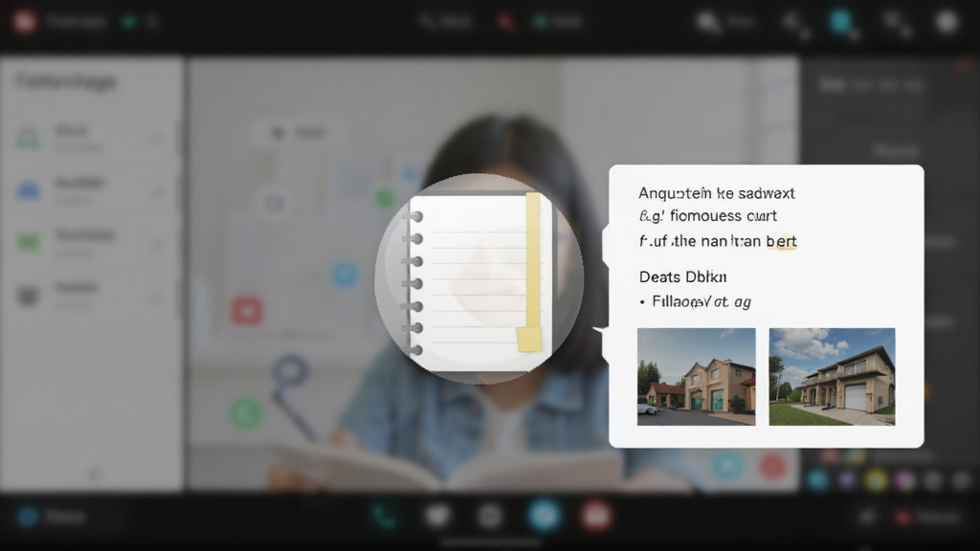Click the popup line ending in "sadwext"
Viewport: 980px width, 551px height.
[x=716, y=193]
